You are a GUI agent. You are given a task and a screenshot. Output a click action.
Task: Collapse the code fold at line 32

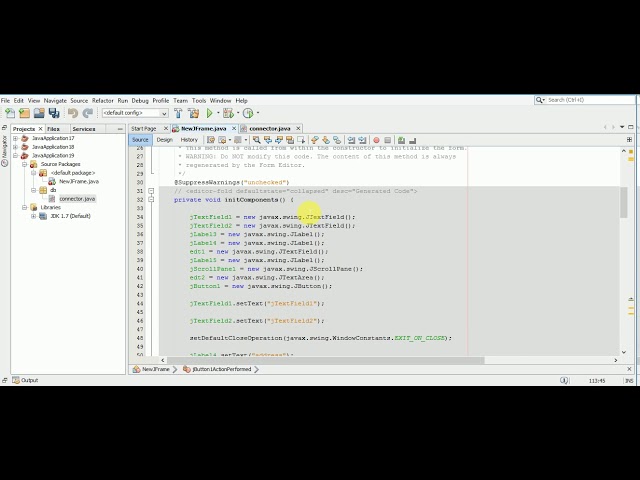point(151,200)
